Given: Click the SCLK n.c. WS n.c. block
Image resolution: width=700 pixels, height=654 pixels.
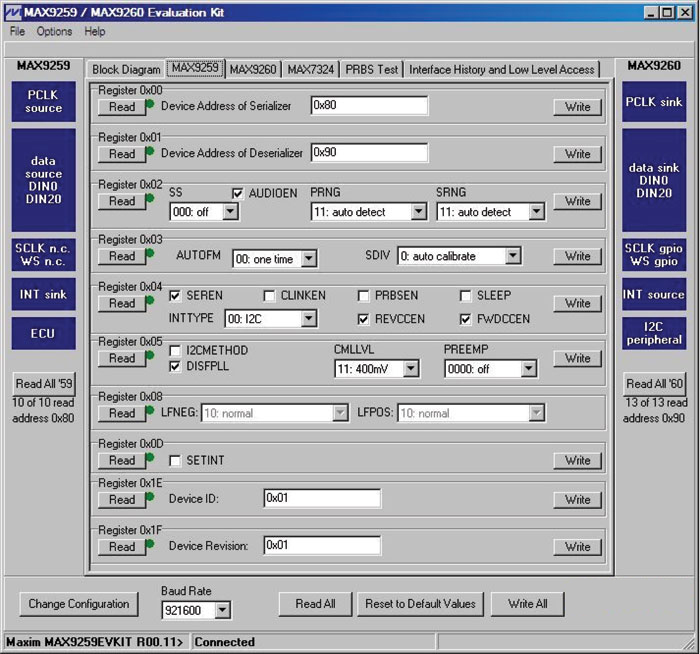Looking at the screenshot, I should pos(43,254).
